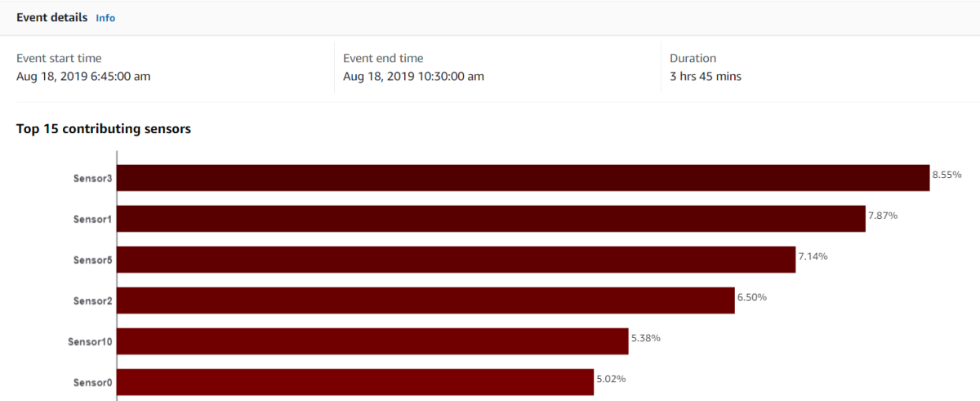Click the Sensor0 axis label
Viewport: 980px width, 401px height.
[x=92, y=382]
